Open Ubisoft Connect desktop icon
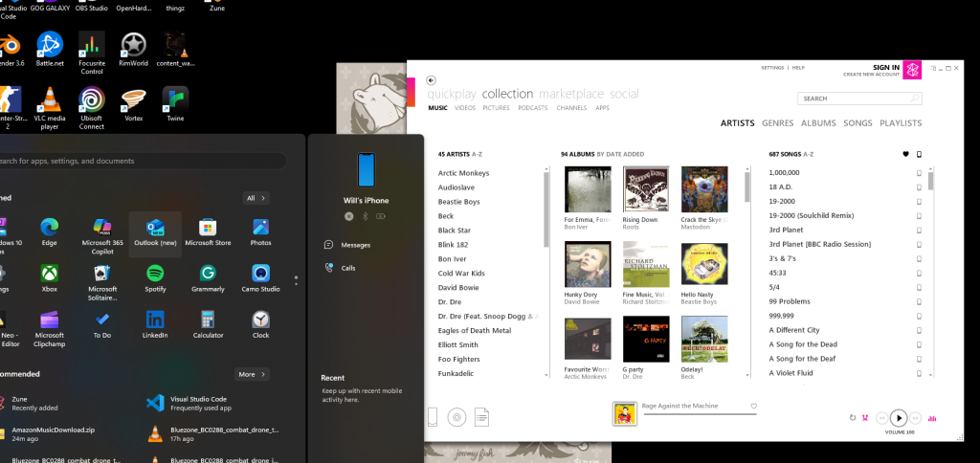This screenshot has height=463, width=980. pos(91,108)
